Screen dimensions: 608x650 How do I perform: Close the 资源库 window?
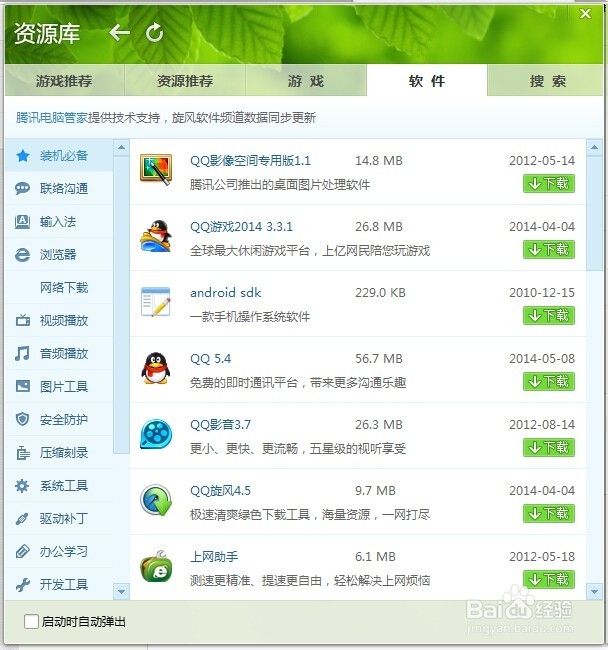pos(585,14)
